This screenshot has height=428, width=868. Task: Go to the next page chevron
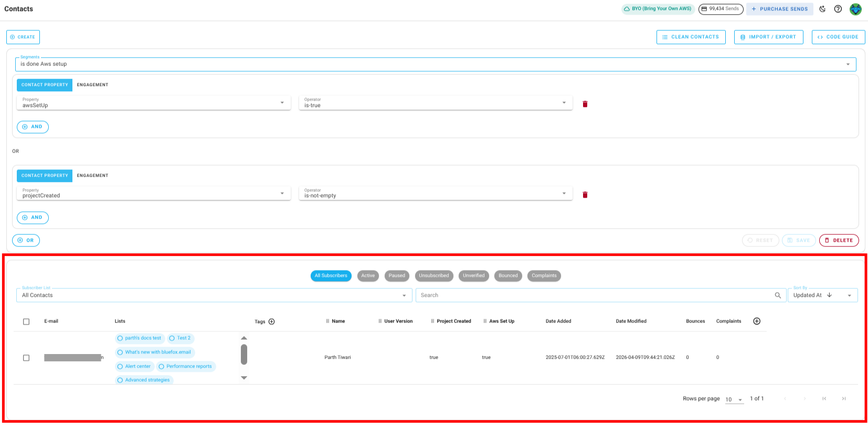[x=805, y=399]
